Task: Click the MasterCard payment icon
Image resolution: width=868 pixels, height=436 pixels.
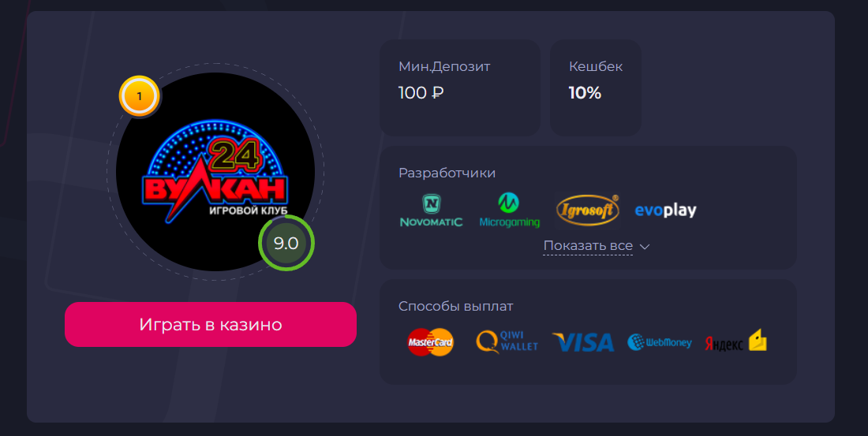Action: click(431, 342)
